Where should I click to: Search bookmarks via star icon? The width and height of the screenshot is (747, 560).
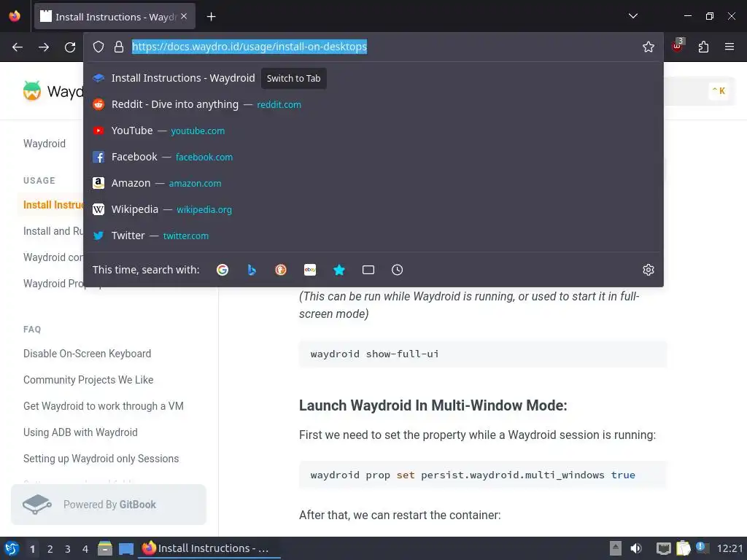[x=339, y=270]
